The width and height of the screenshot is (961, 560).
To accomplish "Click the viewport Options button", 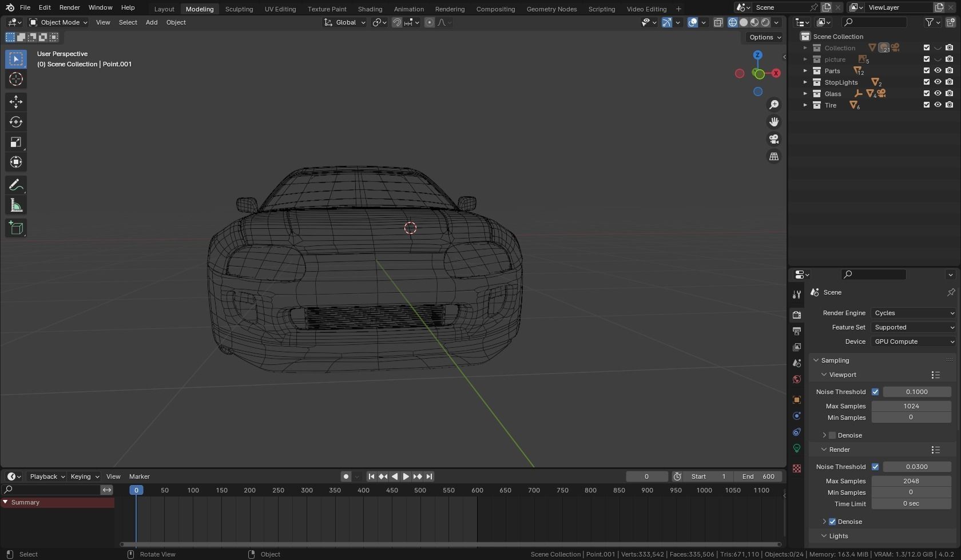I will point(765,37).
